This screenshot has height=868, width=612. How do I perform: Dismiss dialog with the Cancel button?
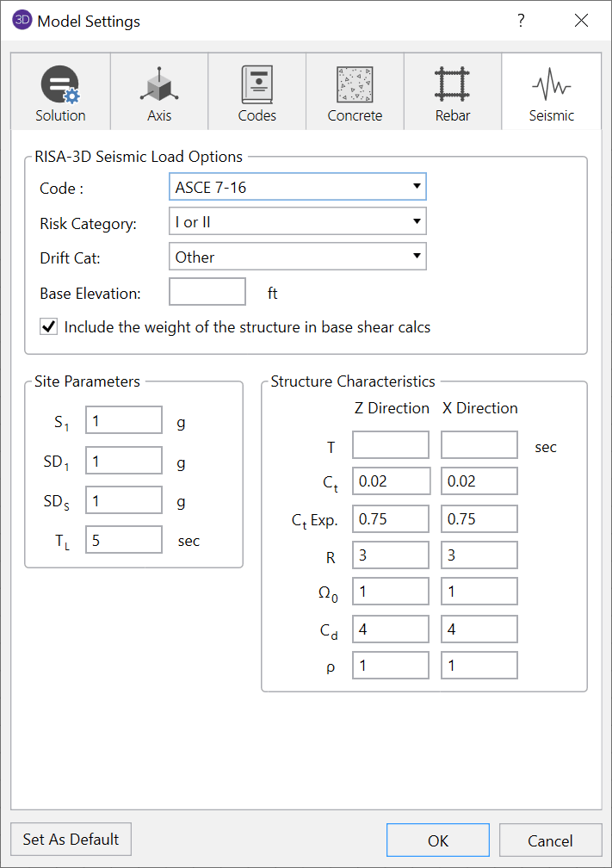(x=550, y=840)
